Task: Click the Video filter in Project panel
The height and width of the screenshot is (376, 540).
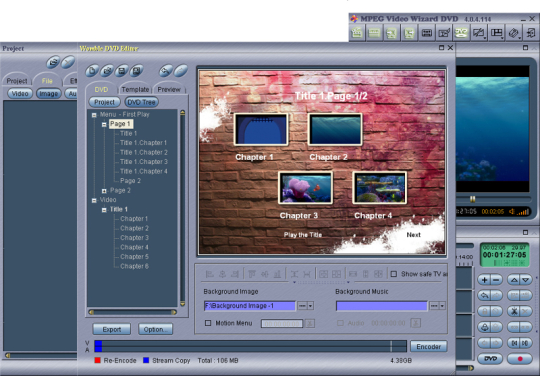Action: (20, 94)
